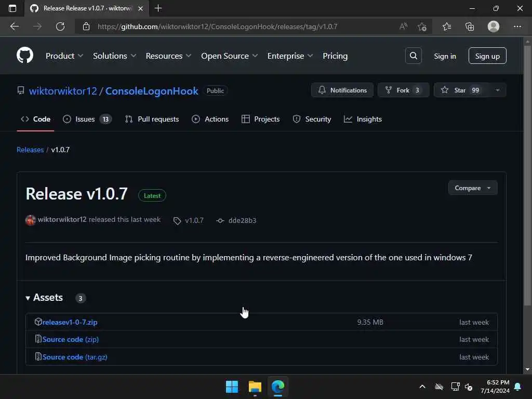This screenshot has width=532, height=399.
Task: Open the Pricing nav link
Action: pyautogui.click(x=335, y=56)
